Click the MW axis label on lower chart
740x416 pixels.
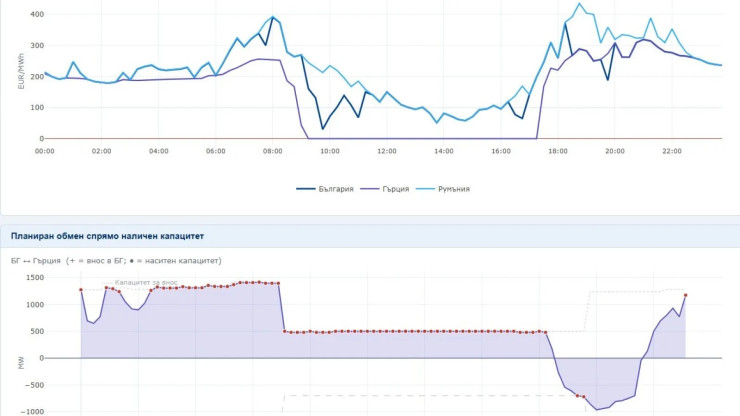pos(21,363)
